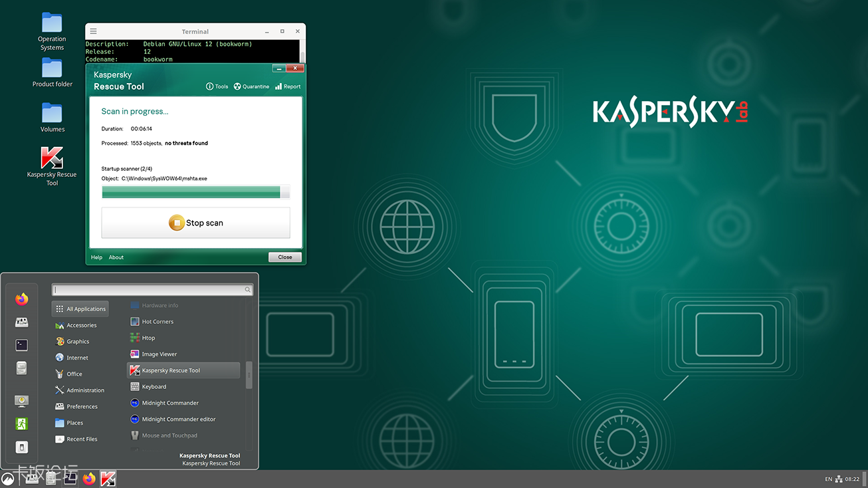Open the scan Report
Screen dimensions: 868x488
click(288, 86)
